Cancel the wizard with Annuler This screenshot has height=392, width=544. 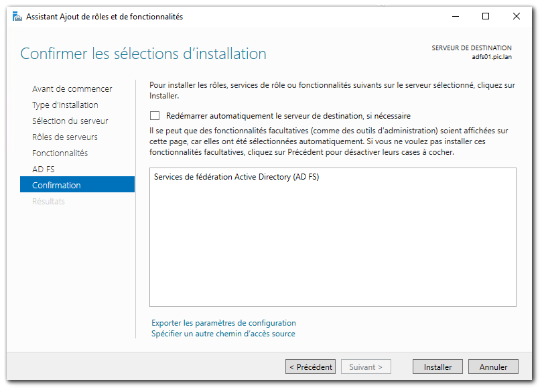(x=493, y=367)
